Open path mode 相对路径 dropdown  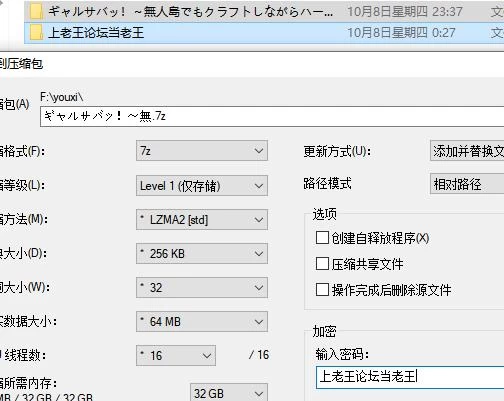pyautogui.click(x=467, y=184)
